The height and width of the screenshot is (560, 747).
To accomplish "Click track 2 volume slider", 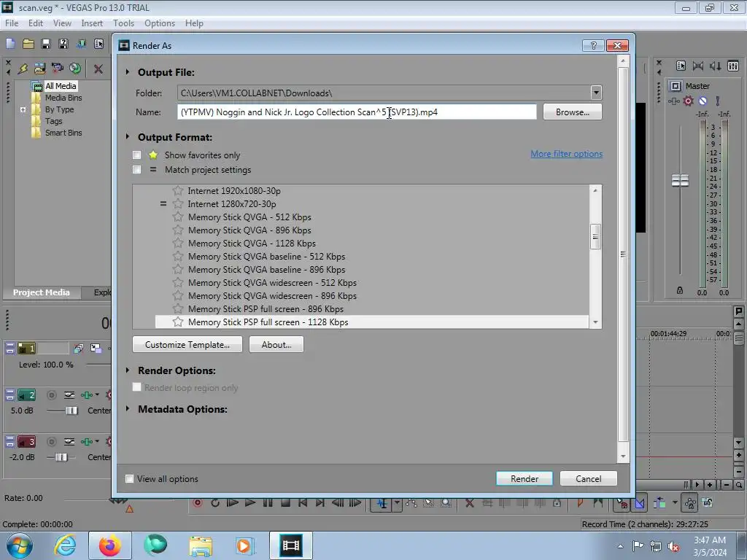I will tap(71, 411).
